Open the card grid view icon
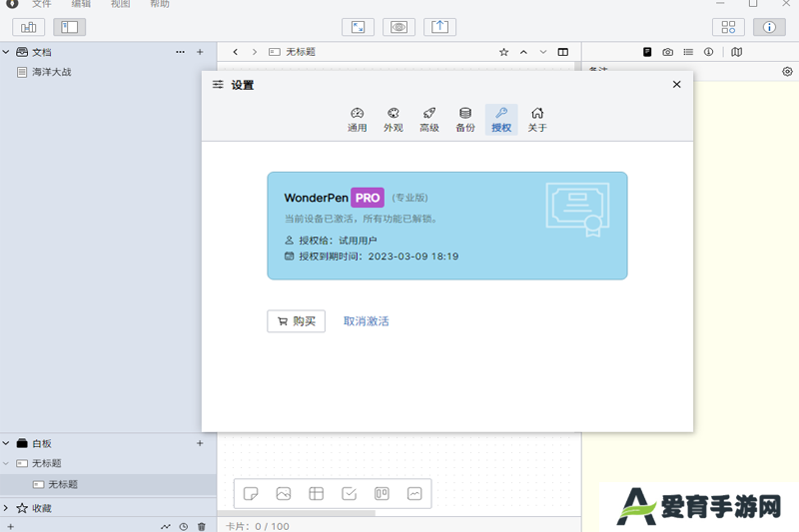 (x=729, y=27)
